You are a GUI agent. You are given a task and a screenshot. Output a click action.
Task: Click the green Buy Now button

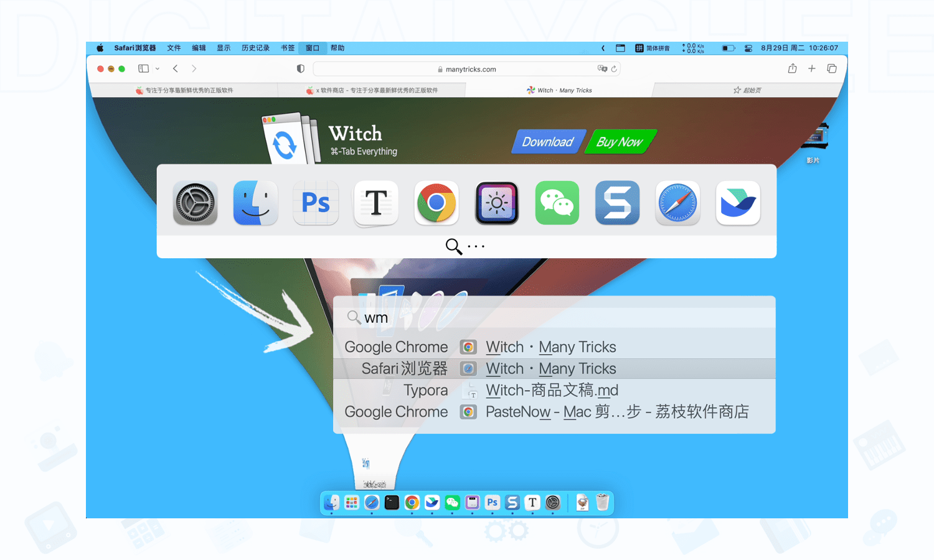(x=620, y=142)
